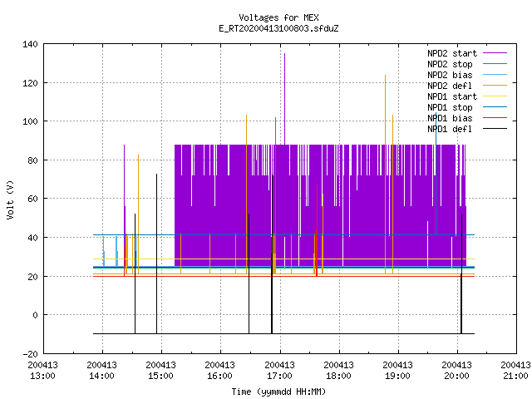
Task: Click the x-axis label 'Time (yymmdd HH:MM)'
Action: click(x=278, y=392)
